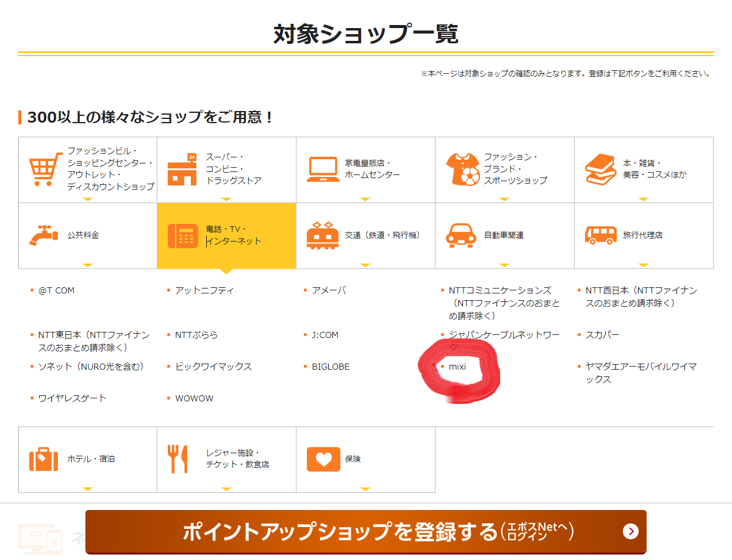Click the WOWOW shop entry
The width and height of the screenshot is (732, 560).
(195, 398)
